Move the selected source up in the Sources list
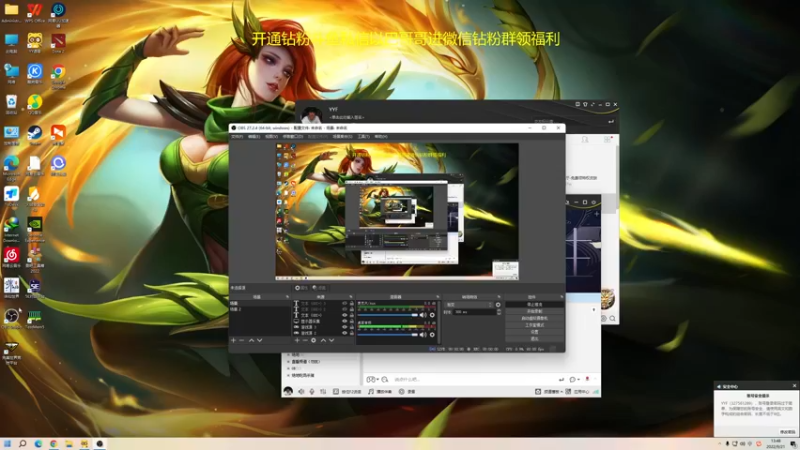The image size is (800, 450). point(323,340)
